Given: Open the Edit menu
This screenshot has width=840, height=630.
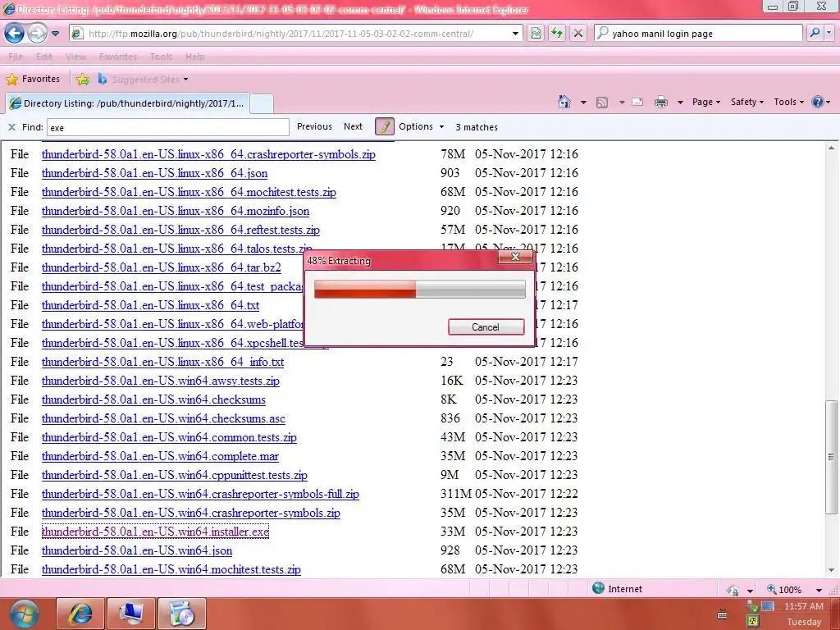Looking at the screenshot, I should 44,57.
